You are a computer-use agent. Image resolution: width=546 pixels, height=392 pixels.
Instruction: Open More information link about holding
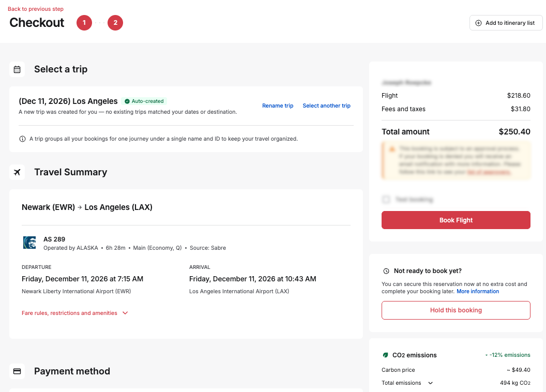[478, 291]
